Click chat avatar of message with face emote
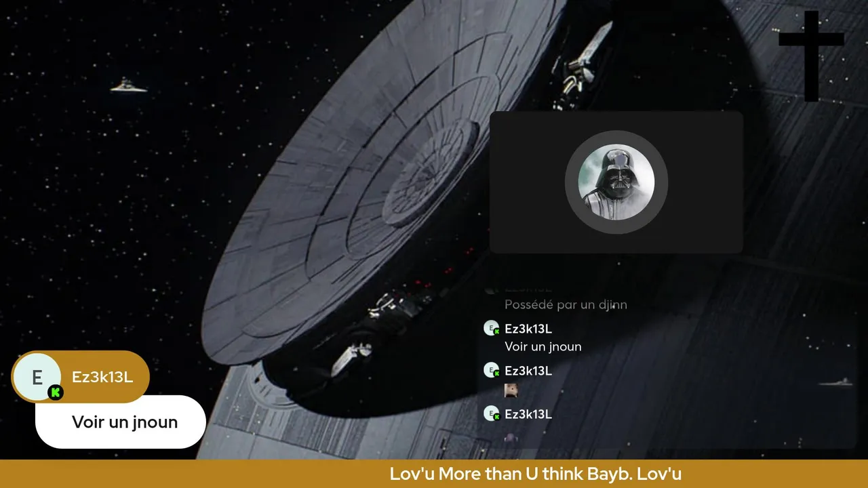 492,371
